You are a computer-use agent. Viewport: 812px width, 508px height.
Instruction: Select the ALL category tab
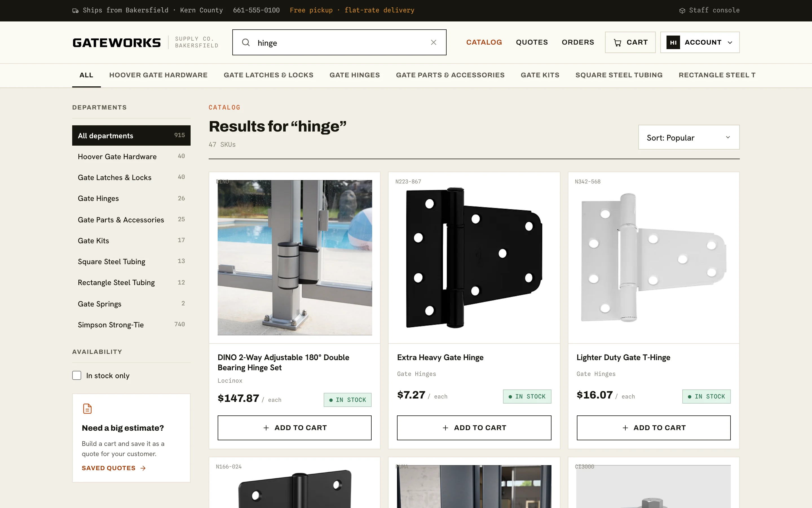[86, 75]
